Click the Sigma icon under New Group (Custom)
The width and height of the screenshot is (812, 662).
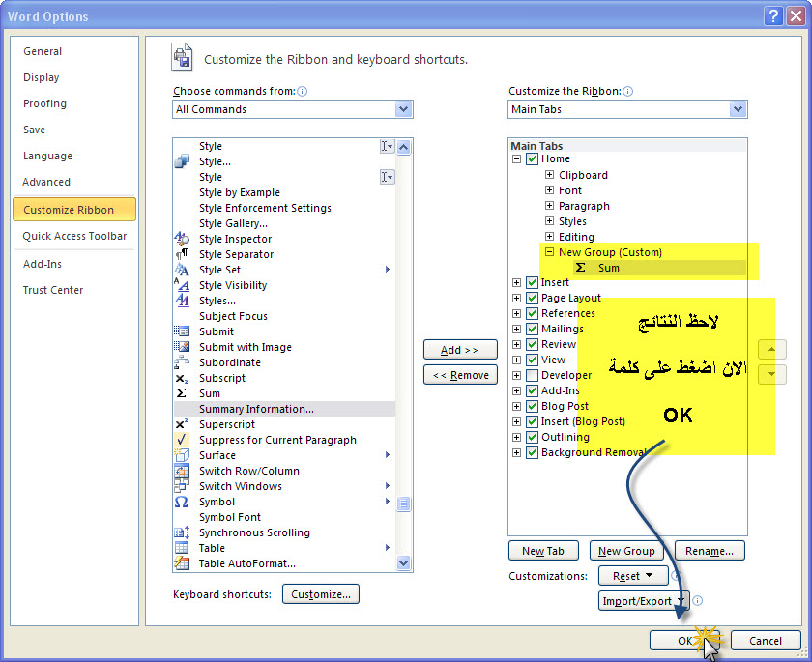[x=581, y=268]
